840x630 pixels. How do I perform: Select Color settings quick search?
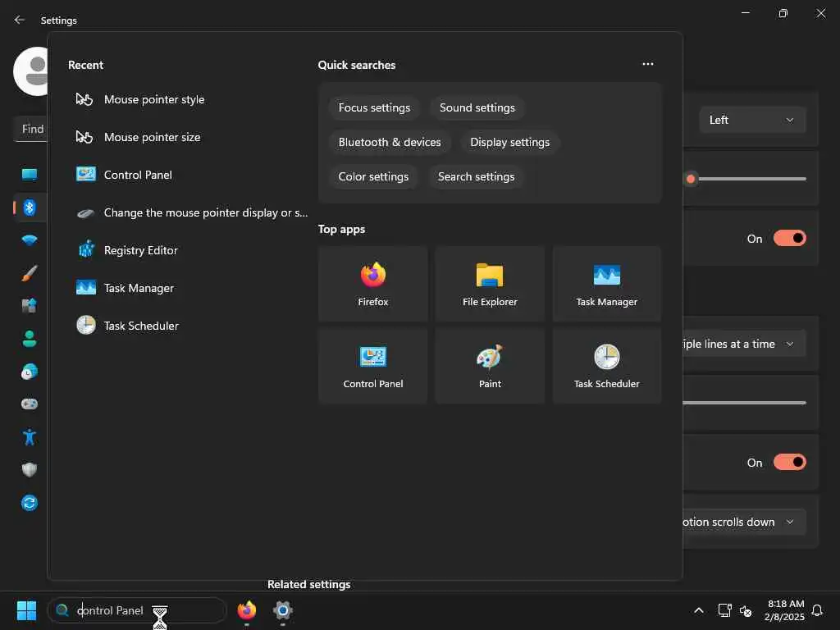[373, 176]
